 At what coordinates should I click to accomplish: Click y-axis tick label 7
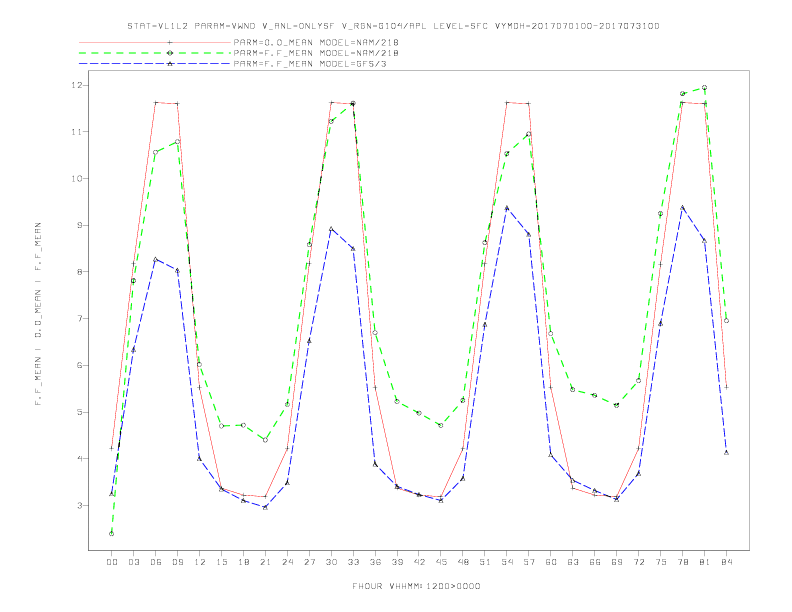(x=78, y=319)
